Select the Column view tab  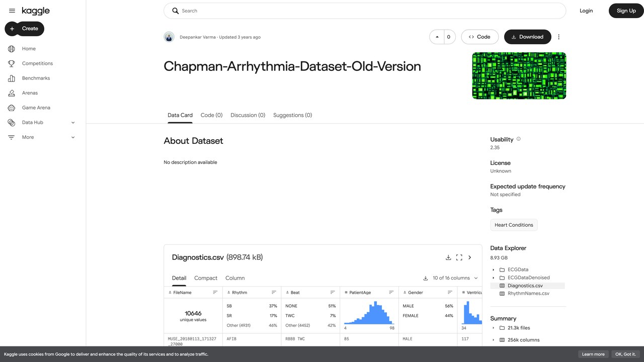tap(235, 278)
